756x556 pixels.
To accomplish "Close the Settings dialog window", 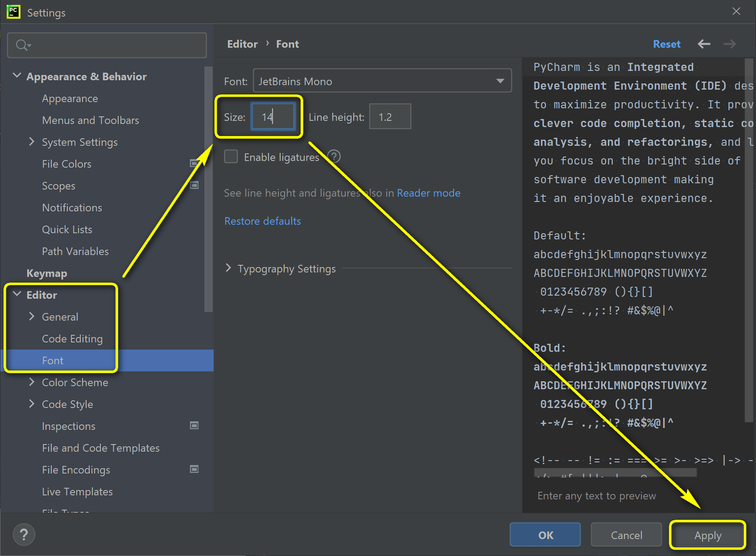I will pos(736,12).
